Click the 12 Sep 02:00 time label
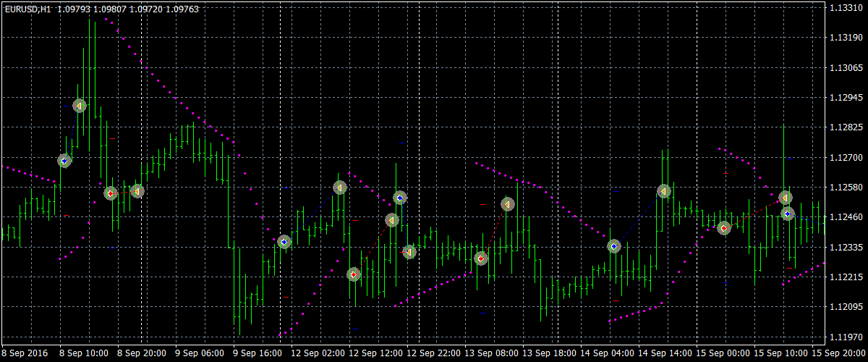The image size is (868, 362). coord(318,354)
